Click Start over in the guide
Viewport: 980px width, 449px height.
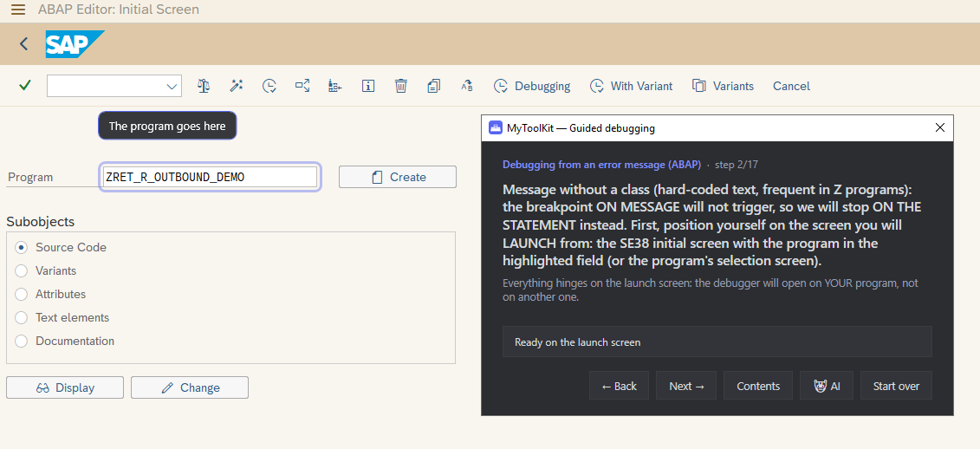pyautogui.click(x=896, y=386)
